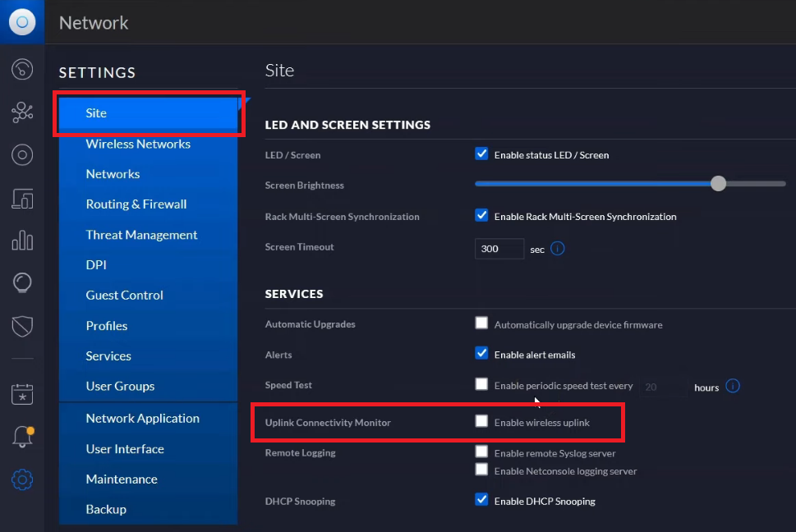Click the Screen Brightness slider handle
796x532 pixels.
[718, 184]
